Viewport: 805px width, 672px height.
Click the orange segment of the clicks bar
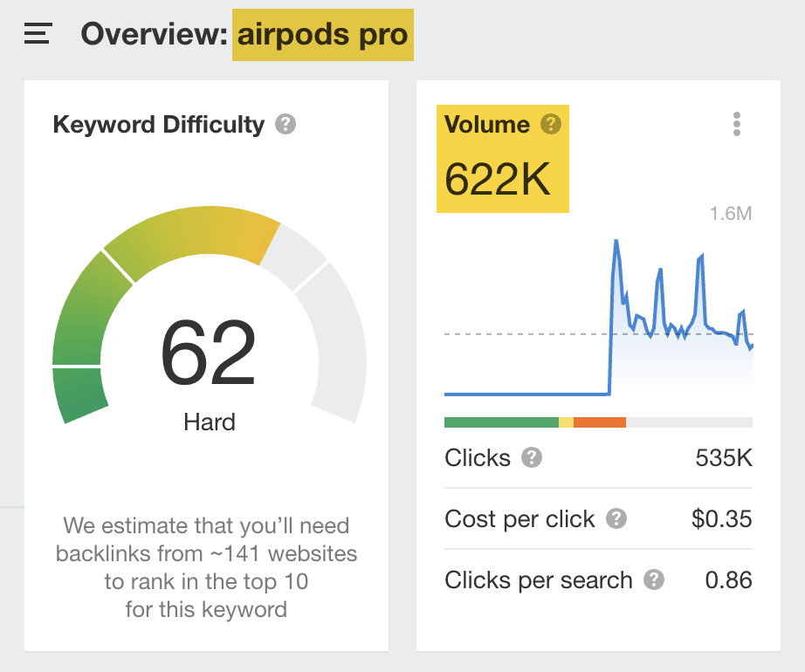click(x=600, y=422)
